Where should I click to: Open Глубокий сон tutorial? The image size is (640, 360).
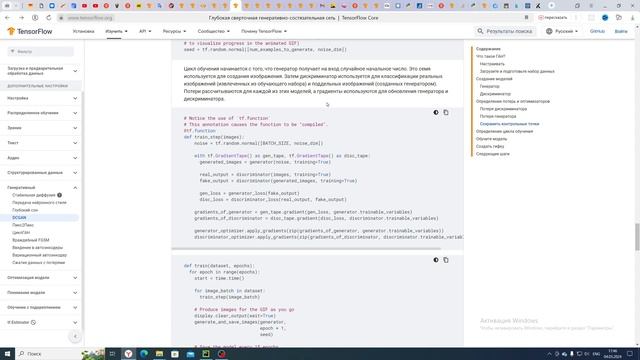pyautogui.click(x=25, y=210)
